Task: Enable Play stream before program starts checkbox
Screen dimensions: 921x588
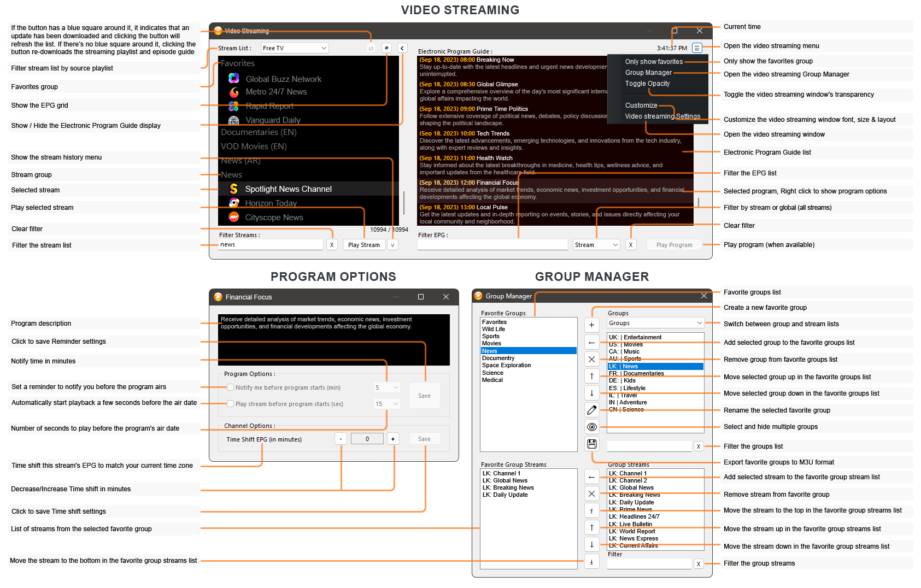Action: pos(231,404)
